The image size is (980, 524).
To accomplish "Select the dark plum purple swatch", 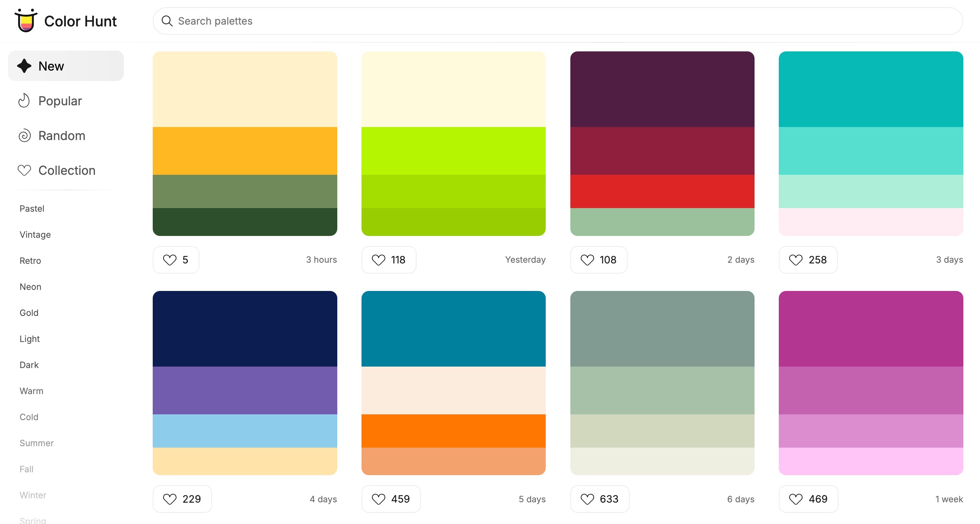I will [662, 89].
